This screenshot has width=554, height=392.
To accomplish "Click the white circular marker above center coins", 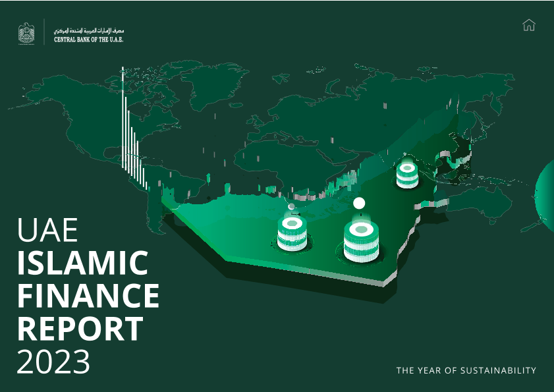I will click(359, 203).
